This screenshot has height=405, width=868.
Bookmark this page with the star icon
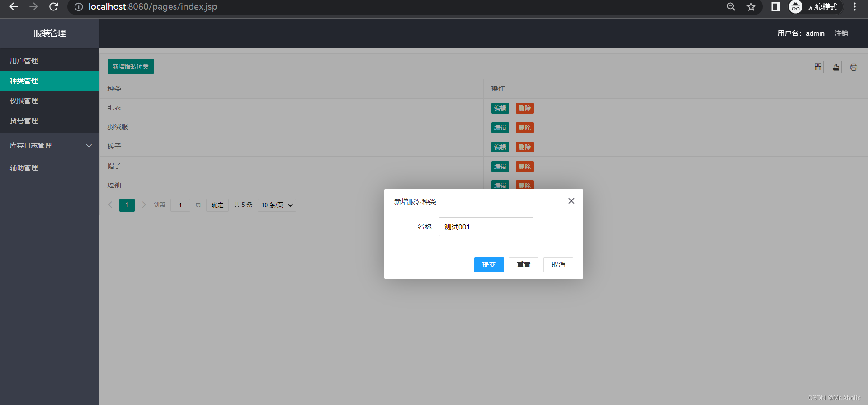click(751, 7)
